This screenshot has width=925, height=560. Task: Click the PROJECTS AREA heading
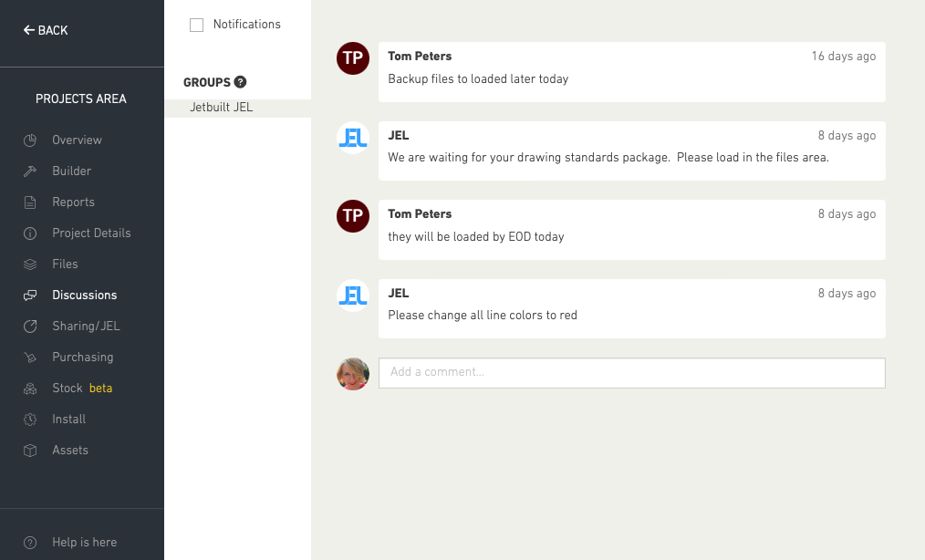point(81,99)
